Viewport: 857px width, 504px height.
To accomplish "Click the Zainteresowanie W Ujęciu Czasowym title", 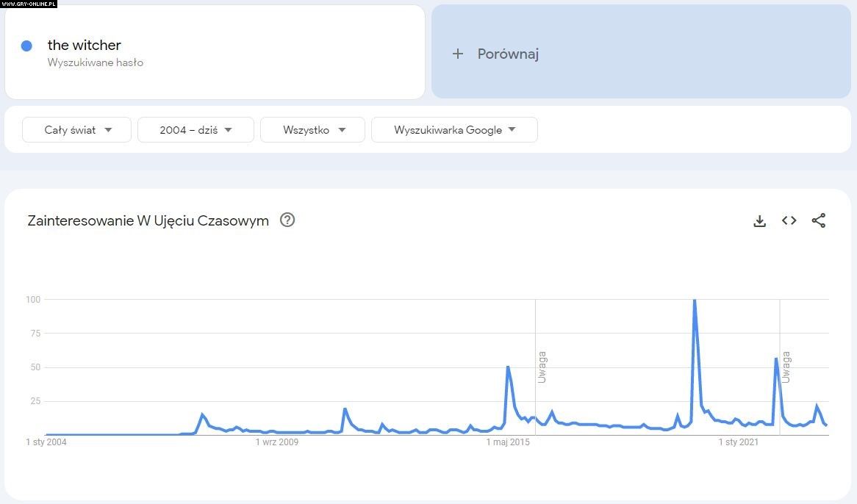I will [x=148, y=220].
